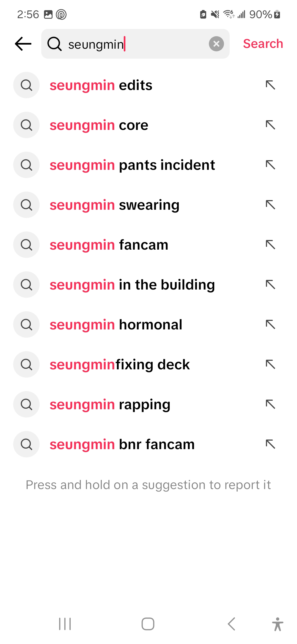Choose the "seungmin swearing" suggestion
297x644 pixels.
click(x=114, y=205)
